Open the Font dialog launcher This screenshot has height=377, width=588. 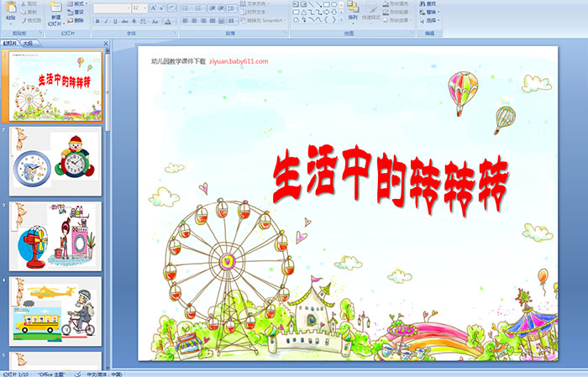pos(175,34)
